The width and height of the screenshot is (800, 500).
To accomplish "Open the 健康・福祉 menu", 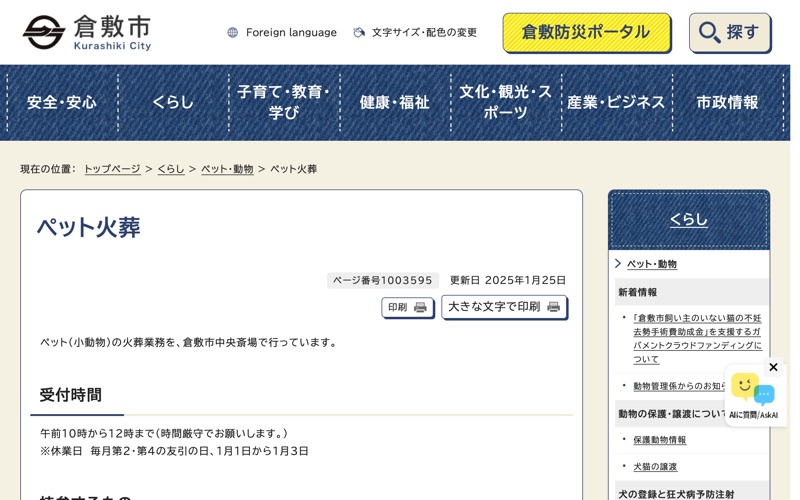I will pos(395,103).
